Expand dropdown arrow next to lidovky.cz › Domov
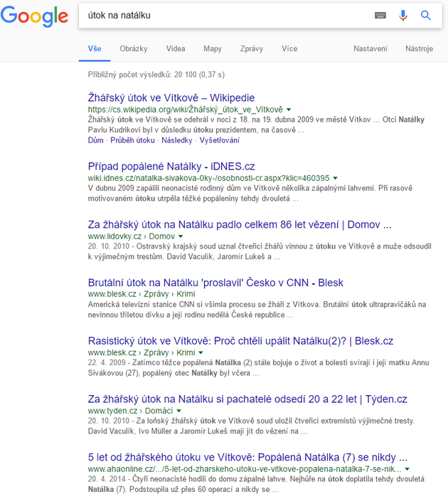This screenshot has width=448, height=504. (x=181, y=236)
